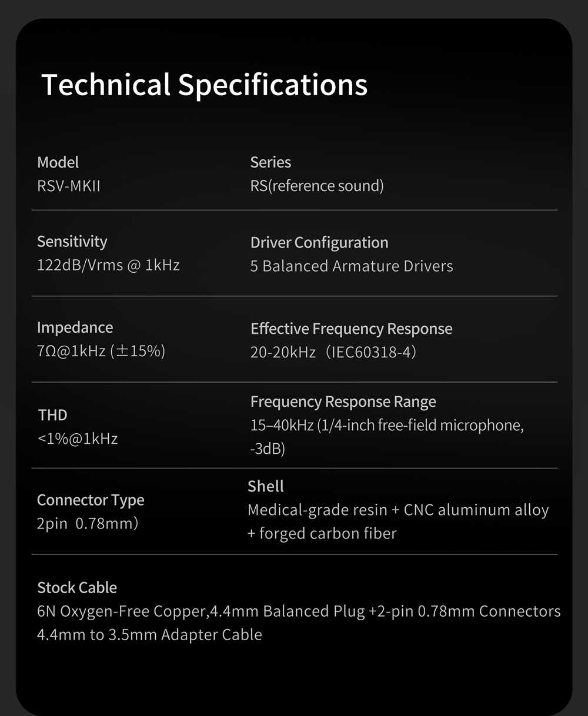Click the Stock Cable label
Screen dimensions: 588x716
[77, 588]
